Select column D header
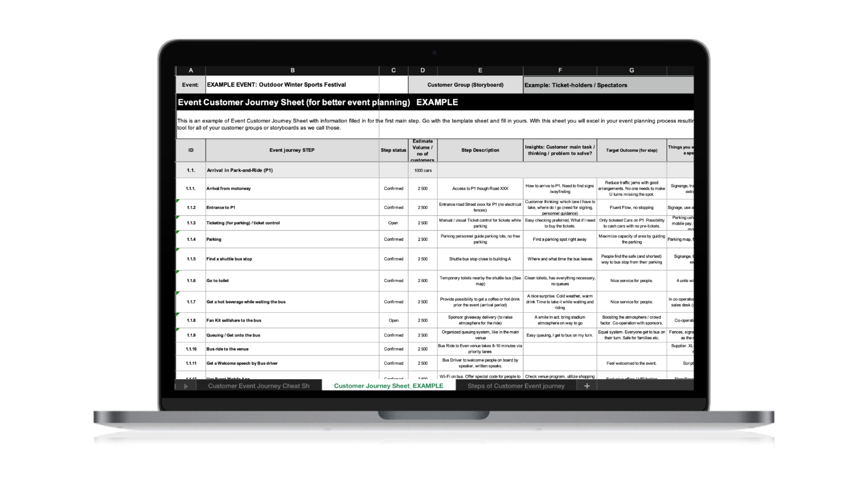This screenshot has width=868, height=488. (x=423, y=70)
